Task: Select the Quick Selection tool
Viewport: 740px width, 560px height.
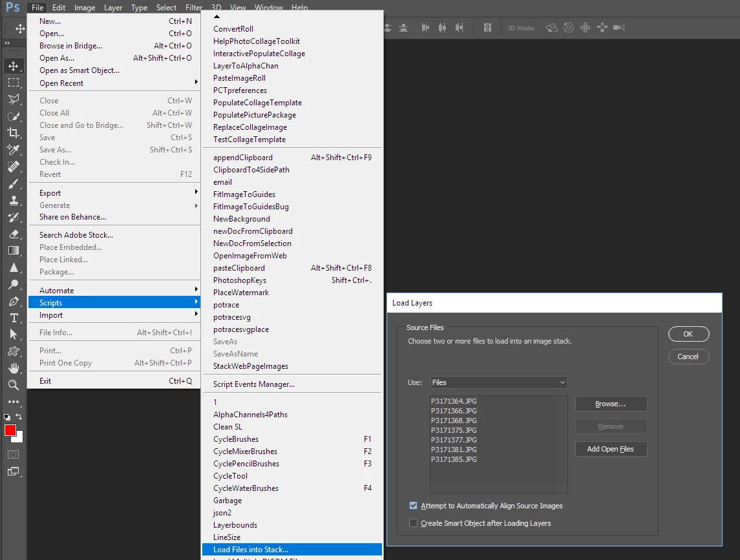Action: point(14,116)
